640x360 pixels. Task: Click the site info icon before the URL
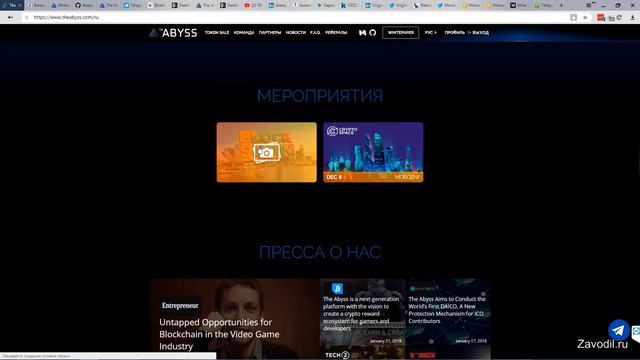pos(27,18)
